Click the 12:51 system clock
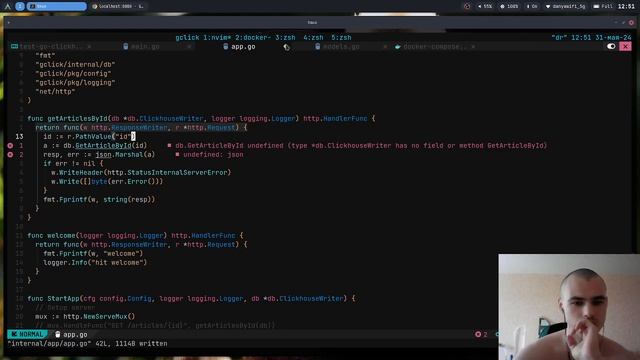Image resolution: width=640 pixels, height=360 pixels. tap(626, 6)
